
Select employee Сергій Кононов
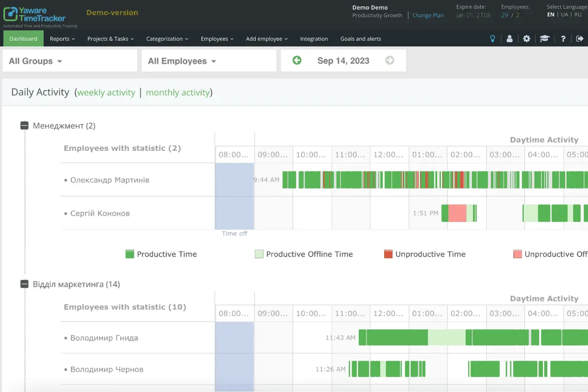point(100,213)
